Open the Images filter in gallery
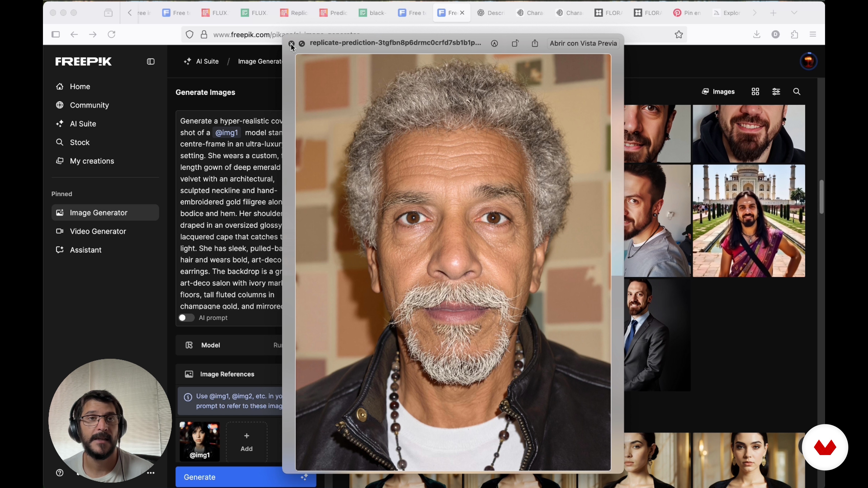Viewport: 868px width, 488px height. 718,91
